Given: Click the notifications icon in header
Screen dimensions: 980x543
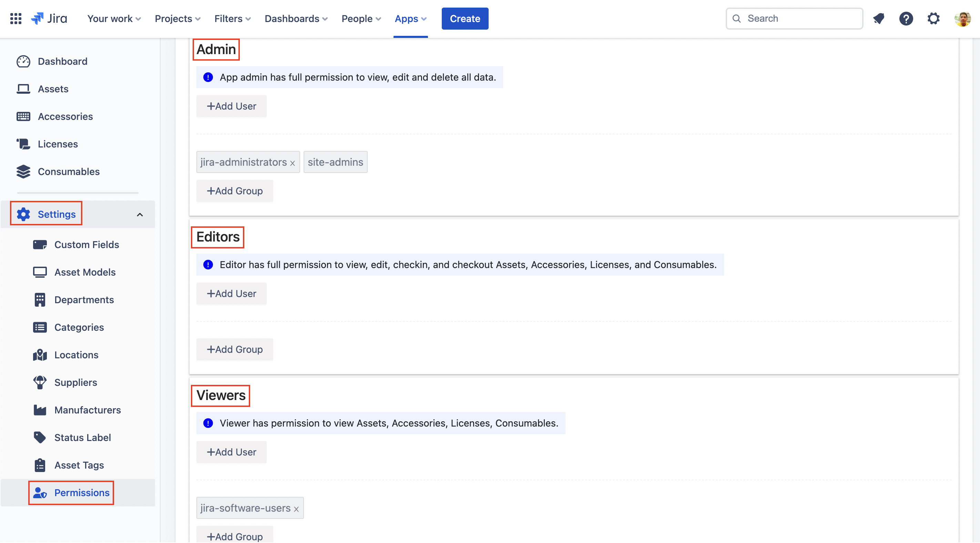Looking at the screenshot, I should [878, 18].
